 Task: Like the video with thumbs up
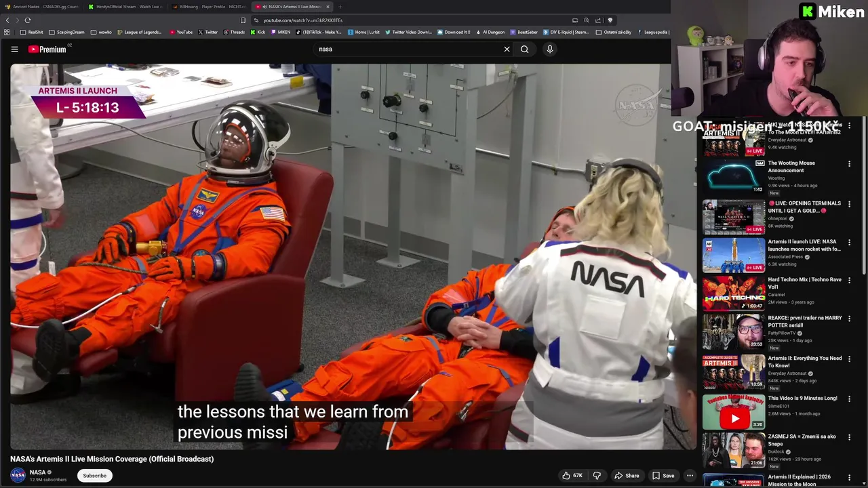pos(573,476)
